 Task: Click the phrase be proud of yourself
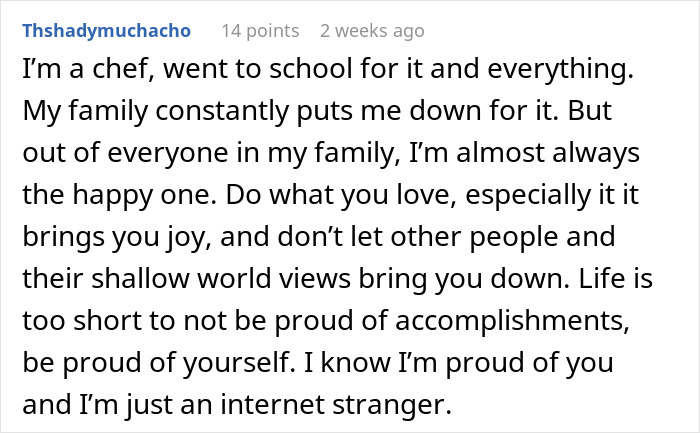pos(159,363)
